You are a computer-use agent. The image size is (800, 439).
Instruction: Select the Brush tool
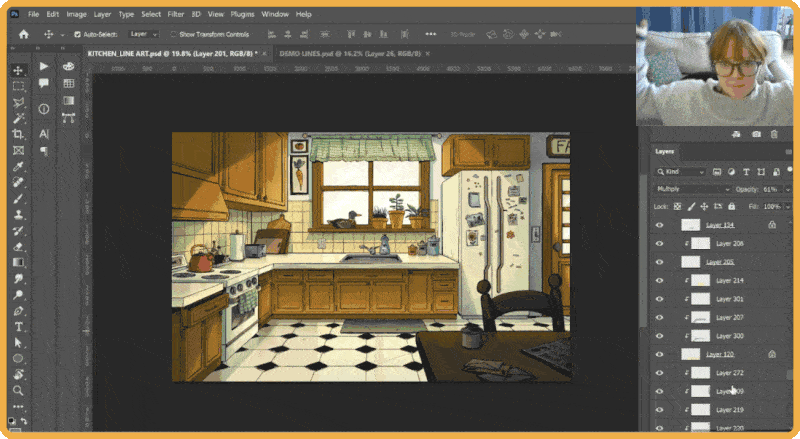click(18, 199)
